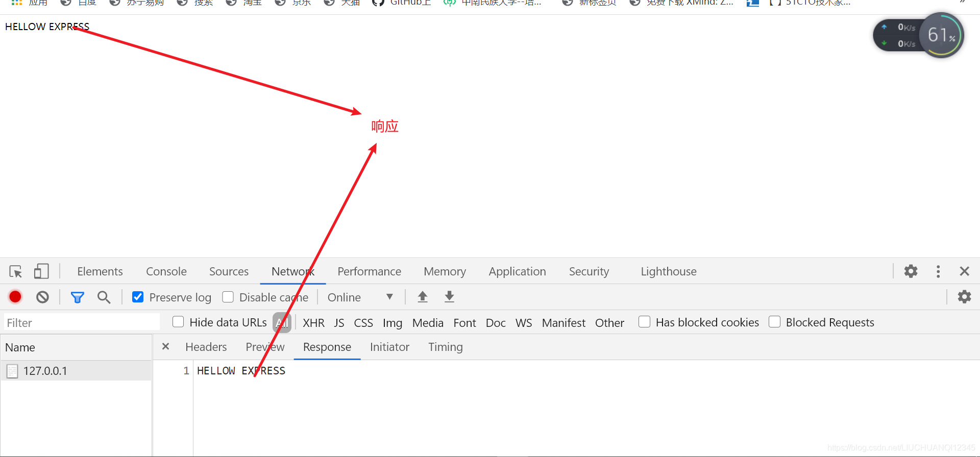Click the network speed monitor widget
Screen dimensions: 980x457
tap(919, 35)
